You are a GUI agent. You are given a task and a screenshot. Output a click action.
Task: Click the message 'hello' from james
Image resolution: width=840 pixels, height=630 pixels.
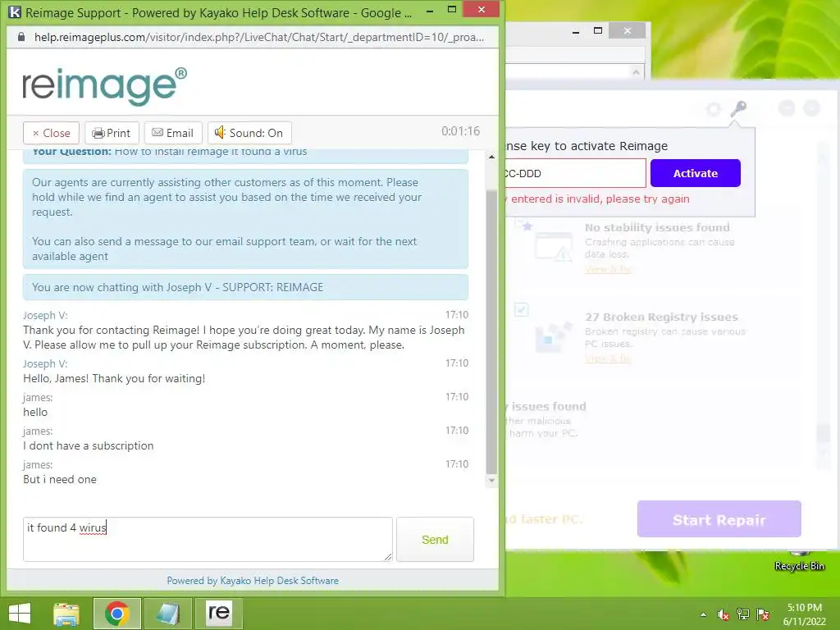click(35, 412)
